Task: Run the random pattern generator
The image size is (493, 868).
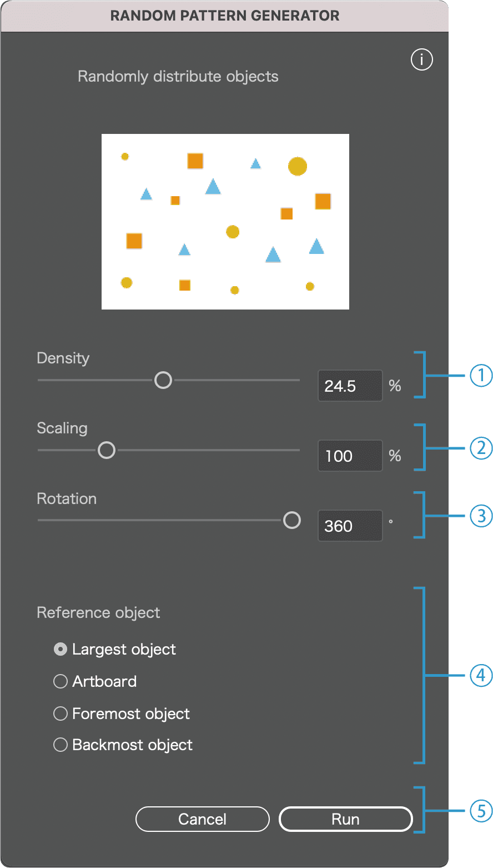Action: [345, 819]
